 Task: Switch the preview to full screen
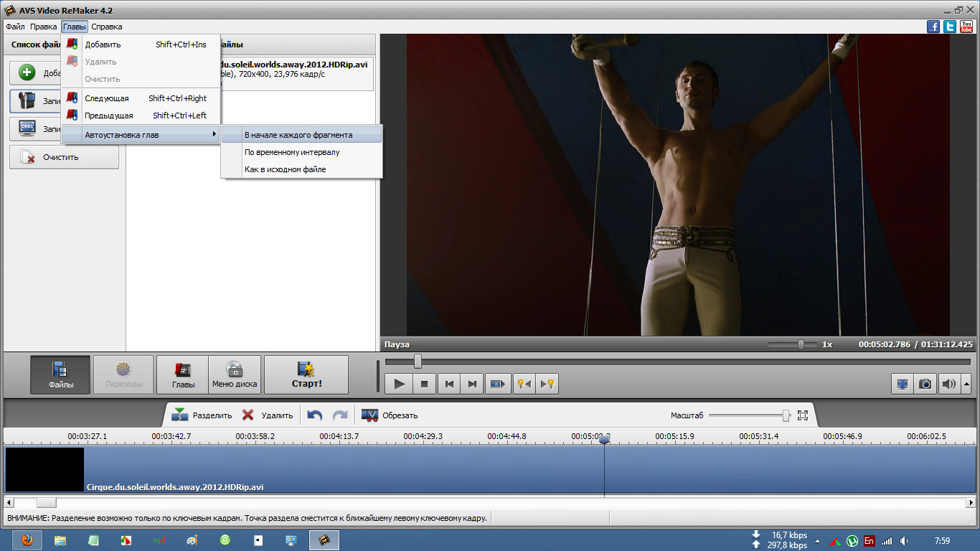902,385
